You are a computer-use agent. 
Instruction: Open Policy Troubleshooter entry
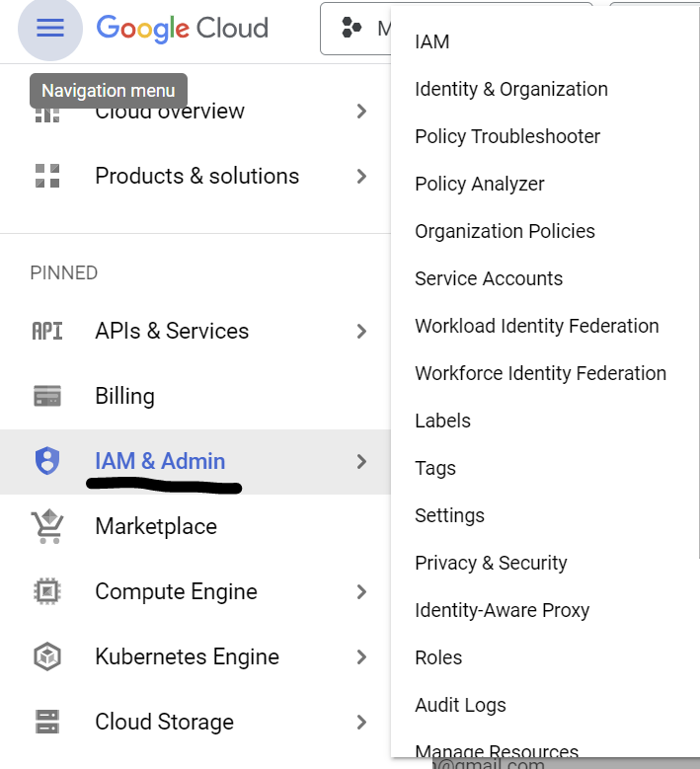pos(507,136)
